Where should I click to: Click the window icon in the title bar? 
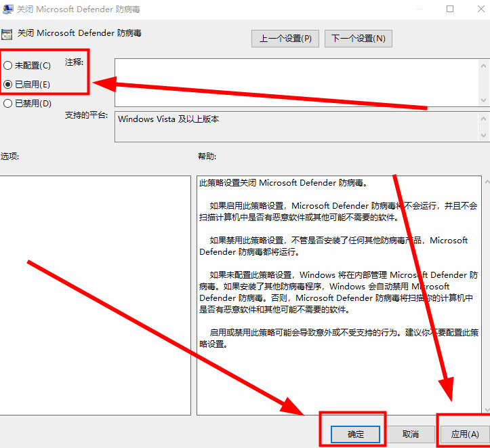pyautogui.click(x=7, y=8)
